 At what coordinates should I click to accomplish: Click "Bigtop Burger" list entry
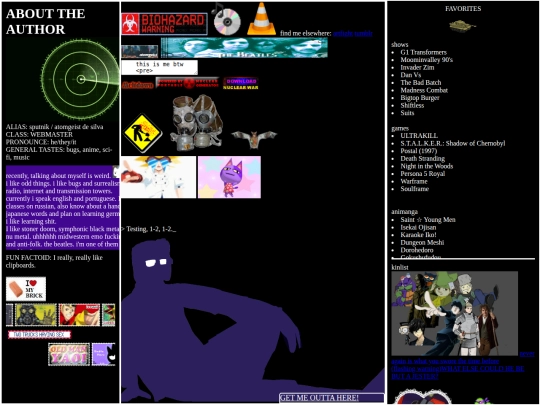pyautogui.click(x=420, y=98)
